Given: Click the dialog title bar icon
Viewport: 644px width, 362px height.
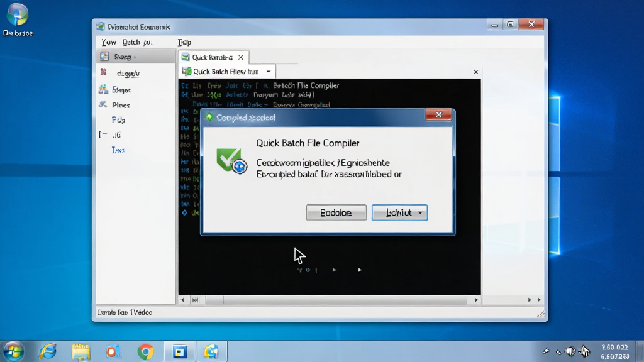Looking at the screenshot, I should (209, 118).
